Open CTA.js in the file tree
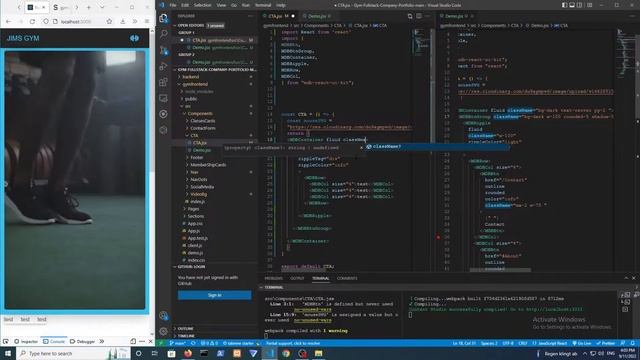The width and height of the screenshot is (640, 360). click(200, 143)
